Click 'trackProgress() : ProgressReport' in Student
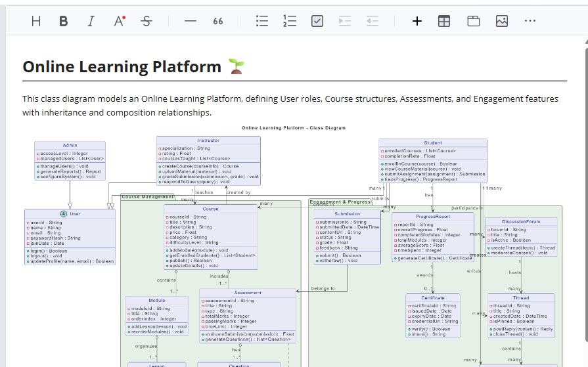 coord(420,179)
